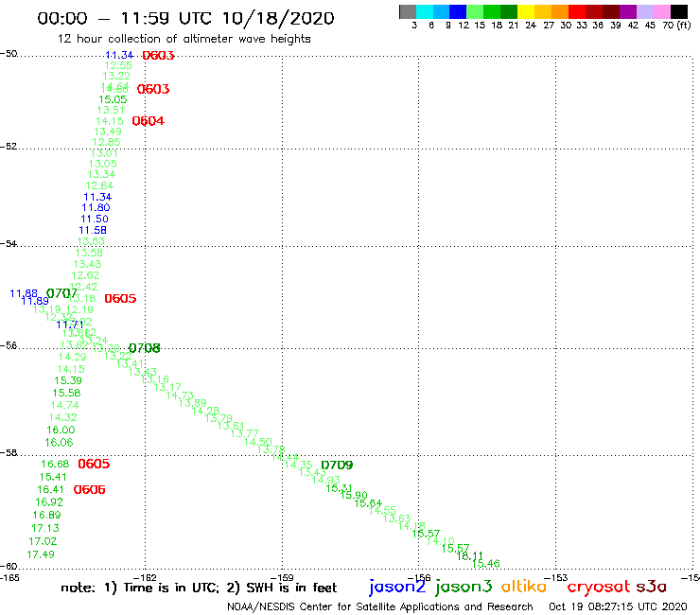Screen dimensions: 700x615
Task: Click the 14.29 wave height value
Action: point(72,357)
